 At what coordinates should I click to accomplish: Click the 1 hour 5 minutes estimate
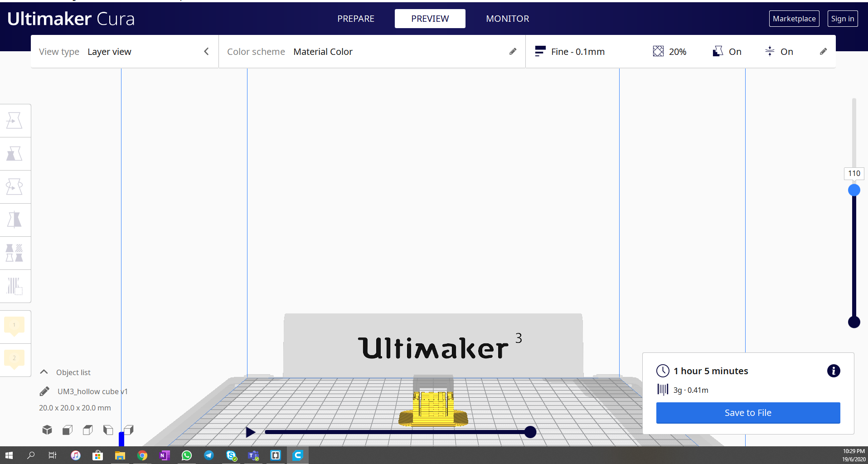click(711, 371)
